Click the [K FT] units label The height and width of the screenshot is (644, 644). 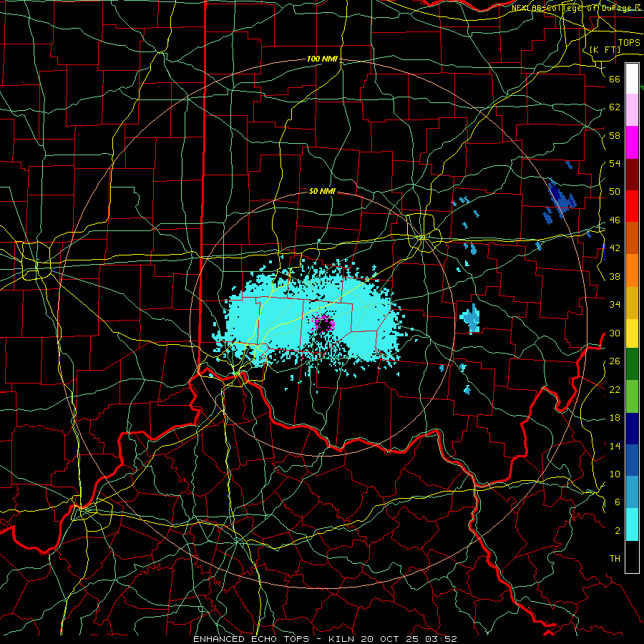click(x=605, y=49)
